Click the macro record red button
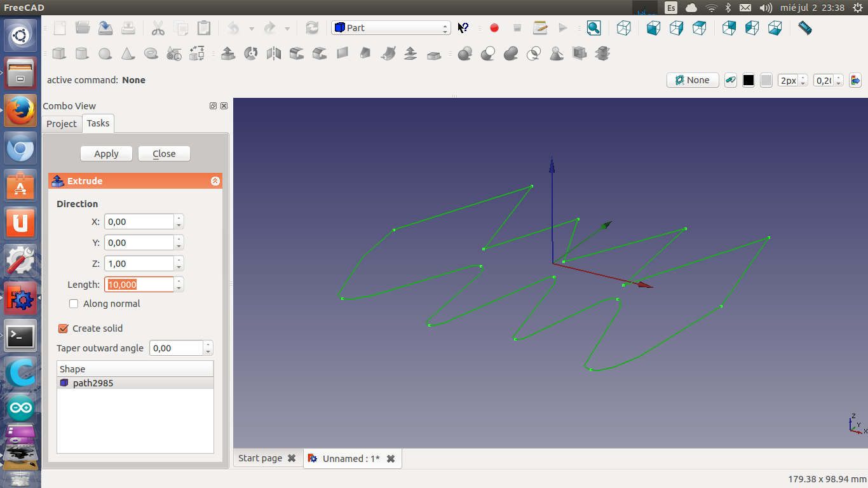The width and height of the screenshot is (868, 488). click(494, 28)
